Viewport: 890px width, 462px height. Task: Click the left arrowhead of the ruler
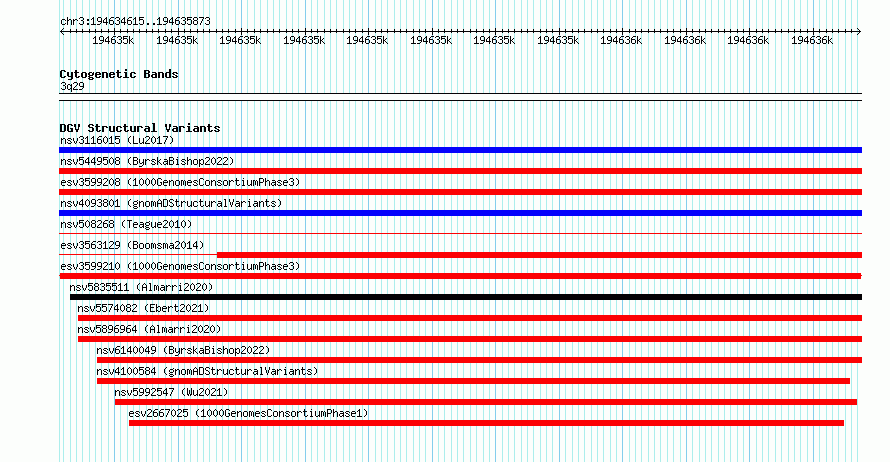point(62,32)
